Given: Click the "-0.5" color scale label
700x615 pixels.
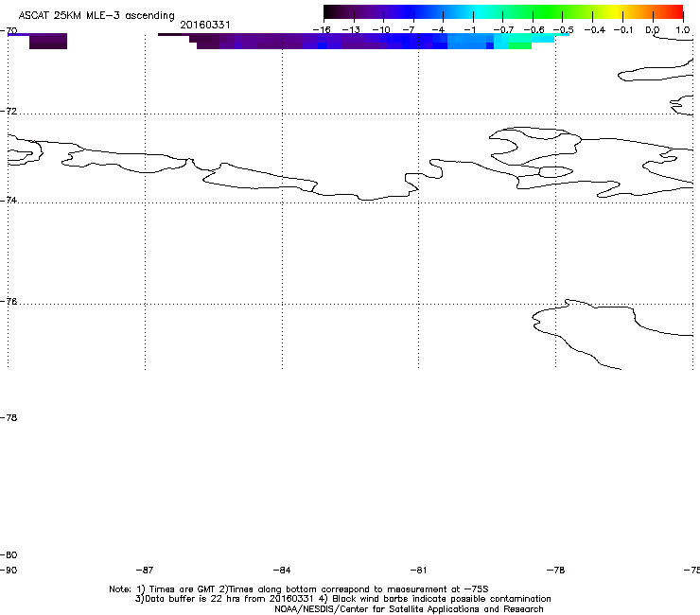Looking at the screenshot, I should pyautogui.click(x=564, y=30).
